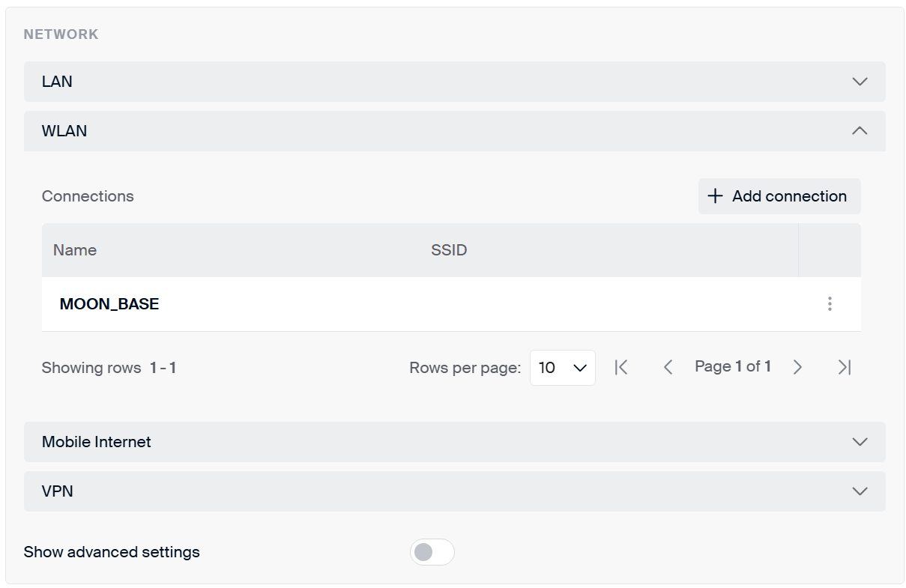Click the WLAN section title
Image resolution: width=906 pixels, height=588 pixels.
[64, 131]
